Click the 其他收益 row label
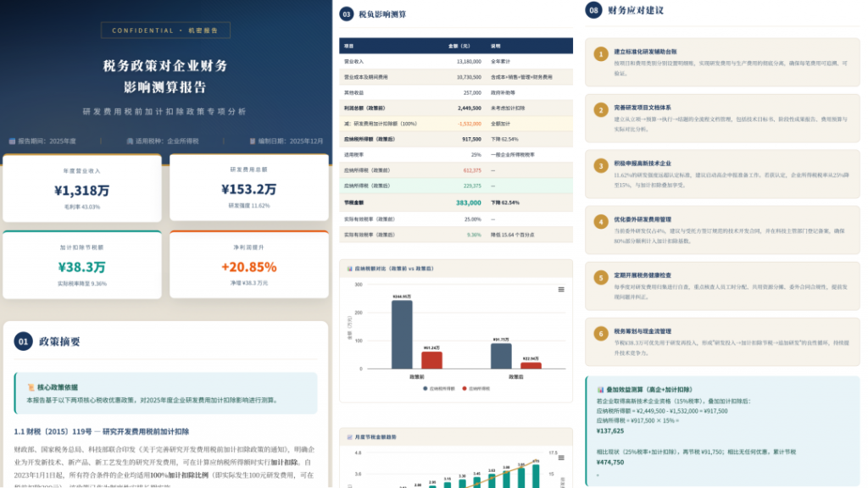 tap(353, 92)
